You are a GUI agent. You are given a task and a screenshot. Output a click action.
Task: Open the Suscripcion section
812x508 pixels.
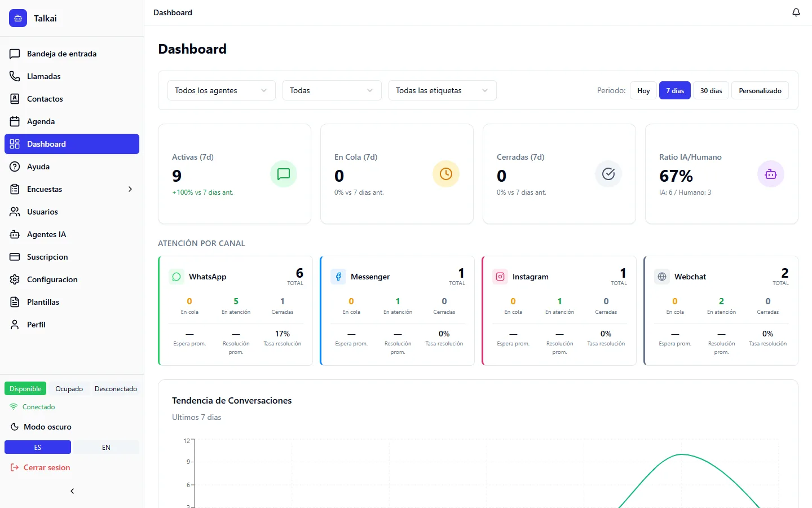(x=72, y=257)
